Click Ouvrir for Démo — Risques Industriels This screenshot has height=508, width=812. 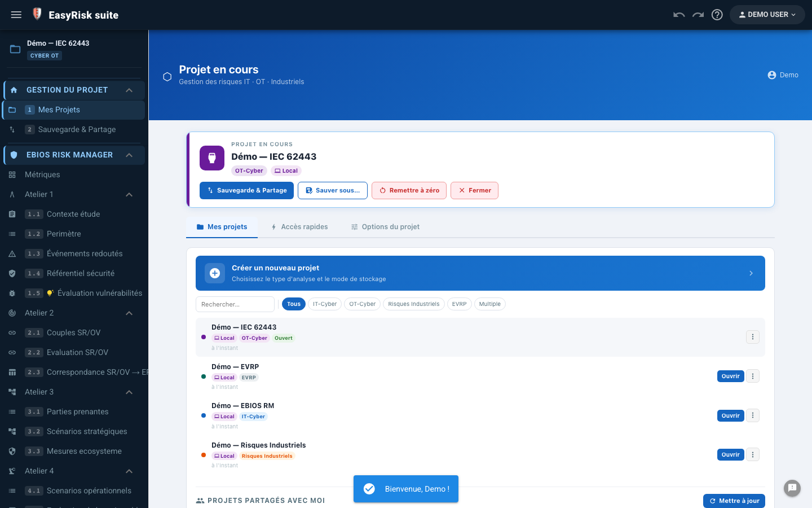(x=731, y=455)
